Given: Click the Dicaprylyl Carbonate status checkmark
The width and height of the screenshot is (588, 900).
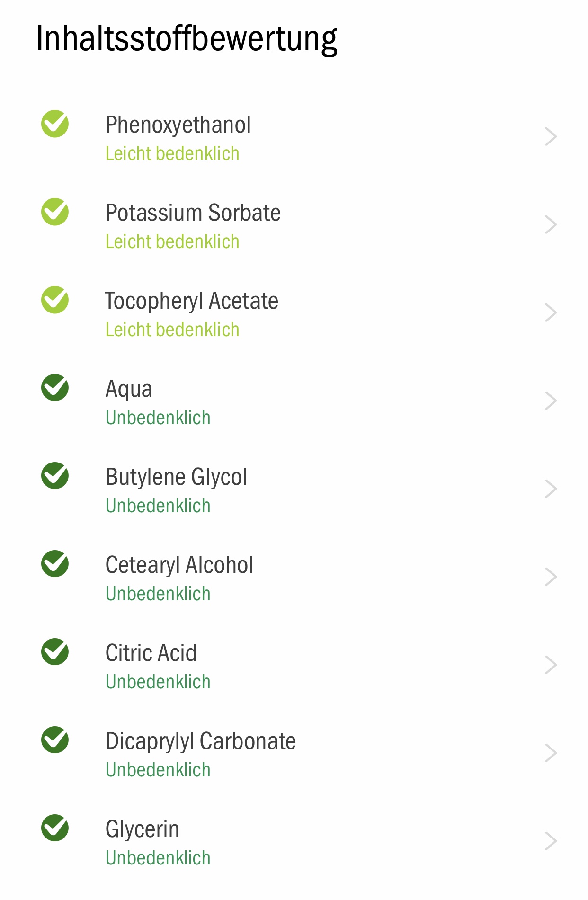Looking at the screenshot, I should click(55, 740).
